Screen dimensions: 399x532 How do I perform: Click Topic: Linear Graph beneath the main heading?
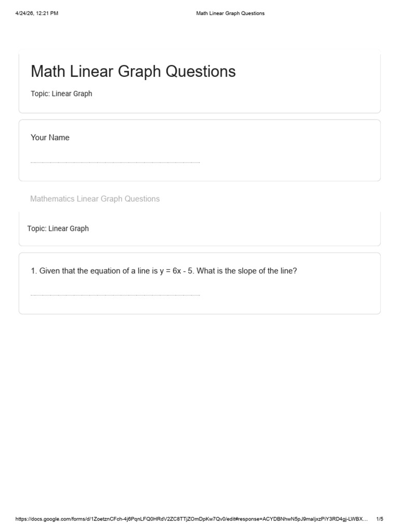pyautogui.click(x=61, y=94)
